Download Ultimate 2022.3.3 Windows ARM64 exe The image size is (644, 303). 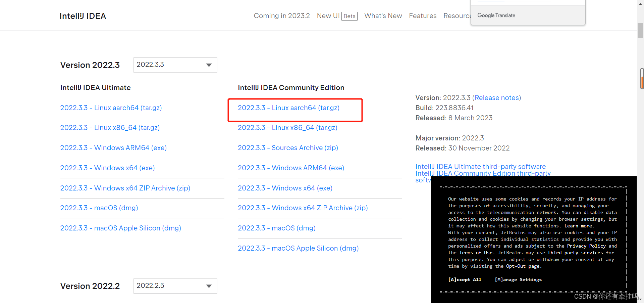coord(113,148)
